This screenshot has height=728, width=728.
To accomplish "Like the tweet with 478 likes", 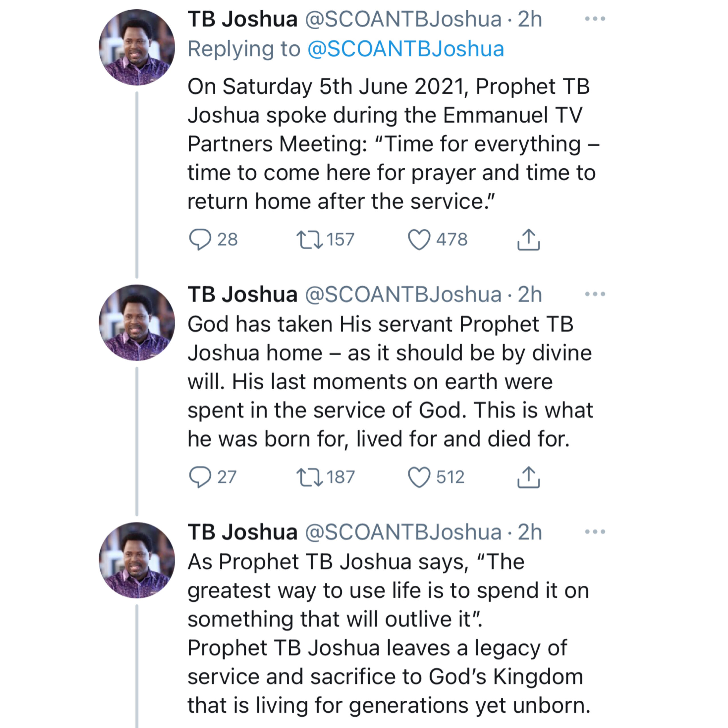I will click(419, 240).
